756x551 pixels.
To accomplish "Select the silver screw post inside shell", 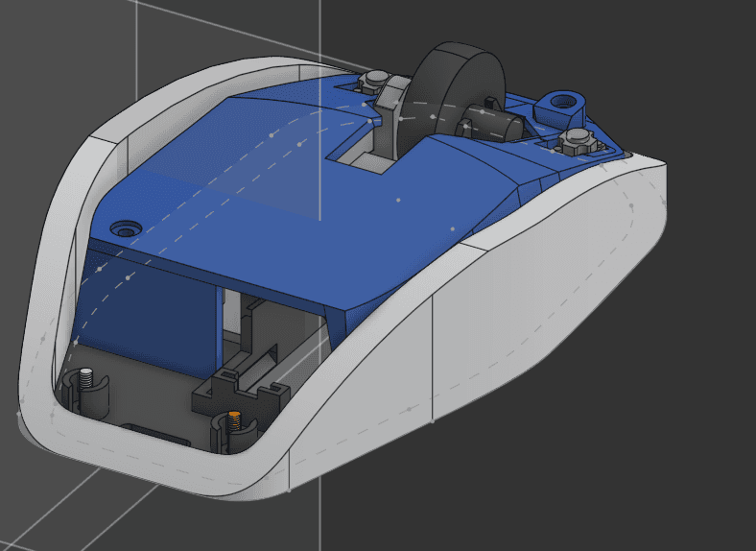I will click(86, 379).
